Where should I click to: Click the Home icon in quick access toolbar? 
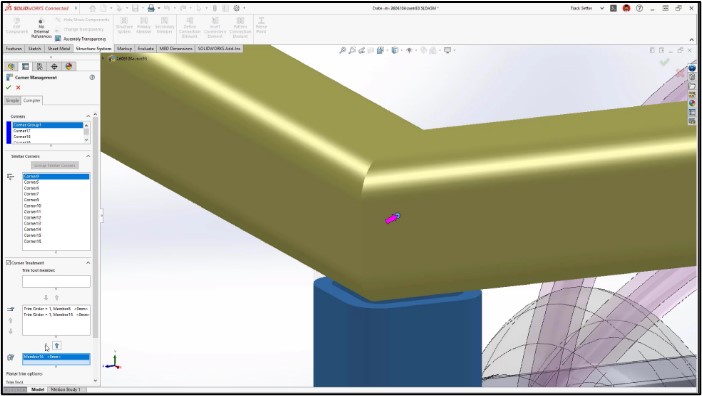tap(93, 8)
